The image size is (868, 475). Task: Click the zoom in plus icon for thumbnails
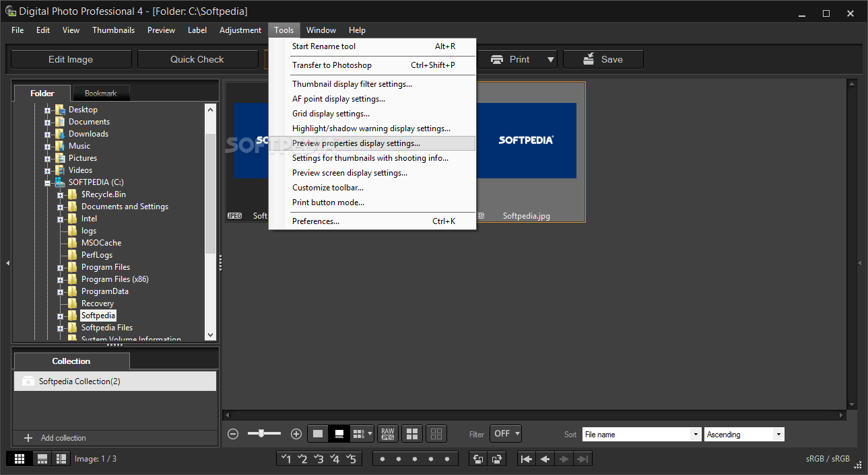(296, 434)
